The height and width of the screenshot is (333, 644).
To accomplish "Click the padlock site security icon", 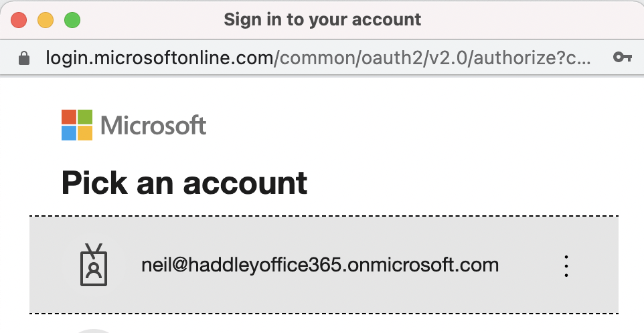I will click(24, 58).
